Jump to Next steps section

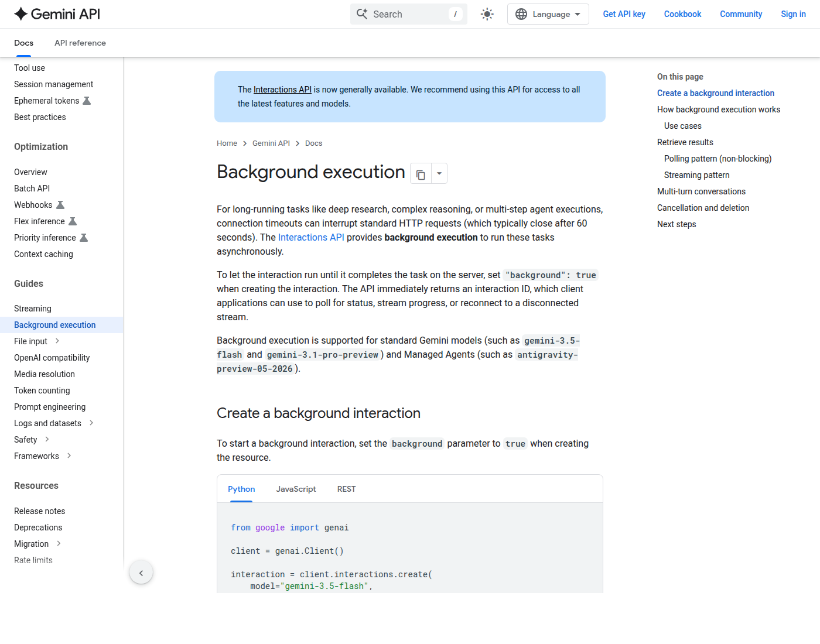click(x=676, y=224)
